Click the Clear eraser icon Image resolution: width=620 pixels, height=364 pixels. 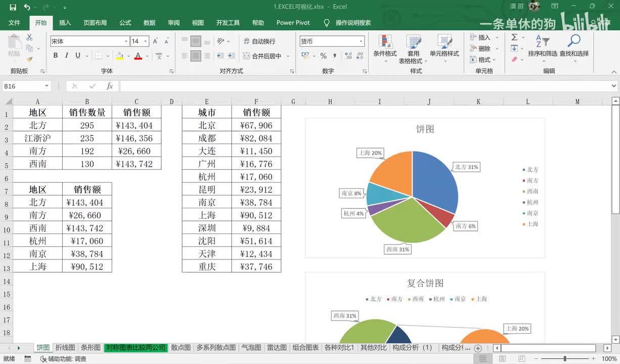tap(514, 60)
